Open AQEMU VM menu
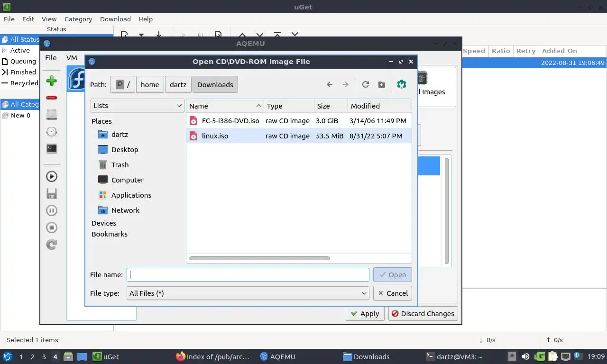This screenshot has height=364, width=607. tap(72, 58)
